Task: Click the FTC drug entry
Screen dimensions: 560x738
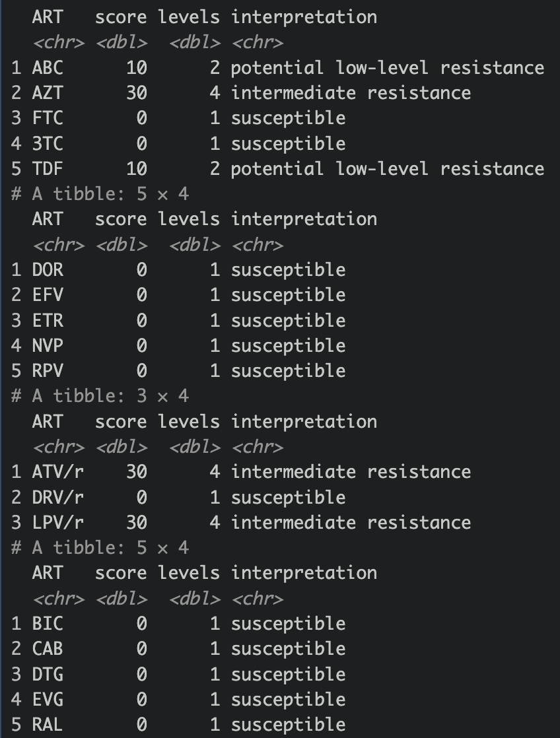Action: point(48,118)
